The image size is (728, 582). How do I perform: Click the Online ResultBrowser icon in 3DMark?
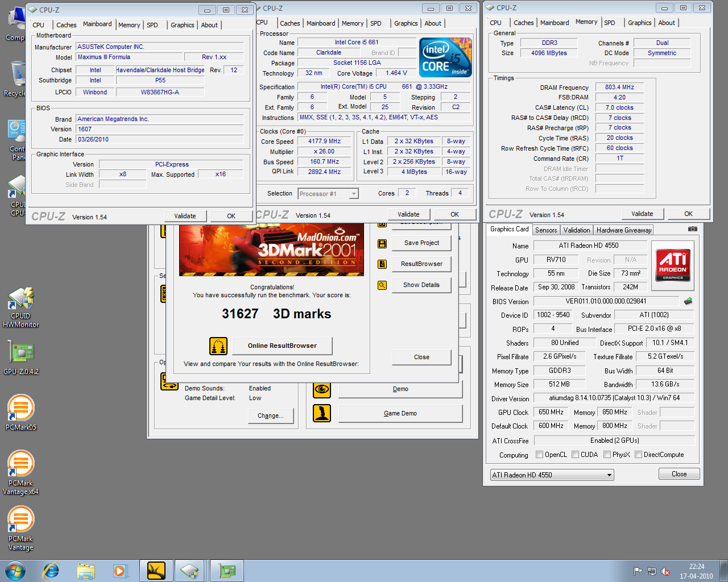218,346
